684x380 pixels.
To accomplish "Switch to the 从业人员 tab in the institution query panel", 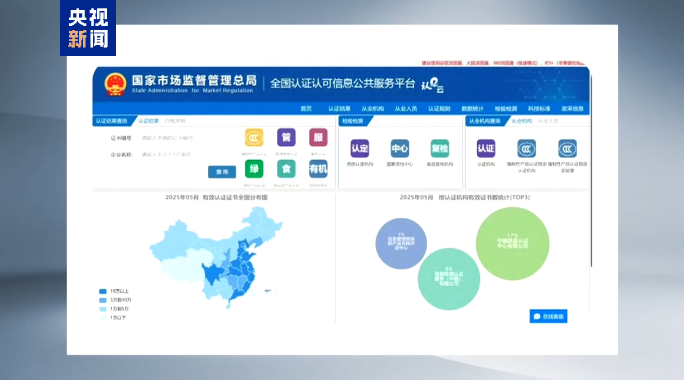I will 548,121.
